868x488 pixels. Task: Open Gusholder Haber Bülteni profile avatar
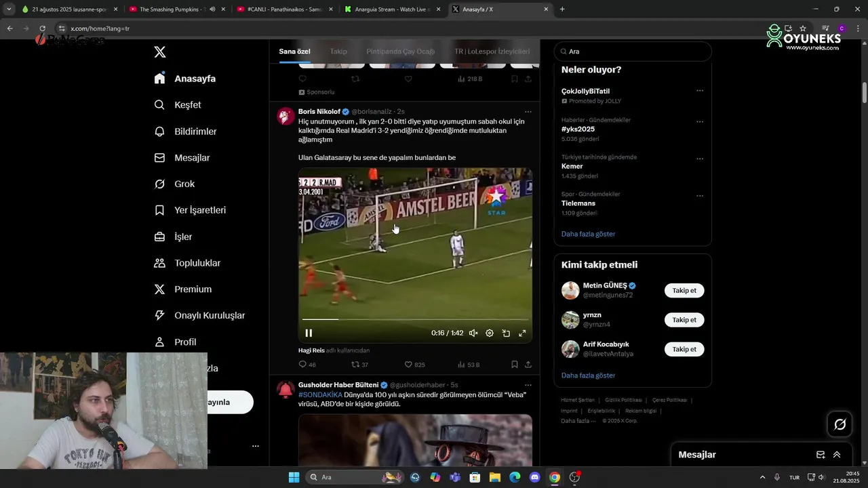(285, 390)
